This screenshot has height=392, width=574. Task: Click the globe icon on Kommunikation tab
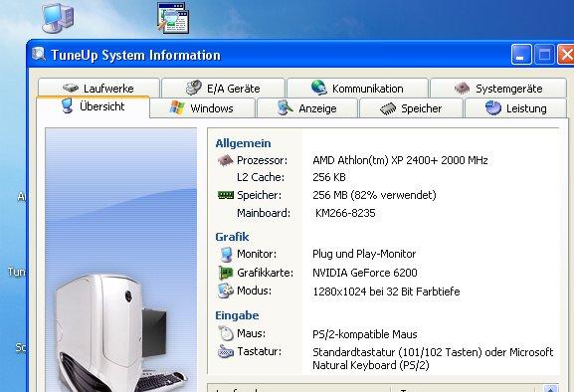click(x=319, y=88)
